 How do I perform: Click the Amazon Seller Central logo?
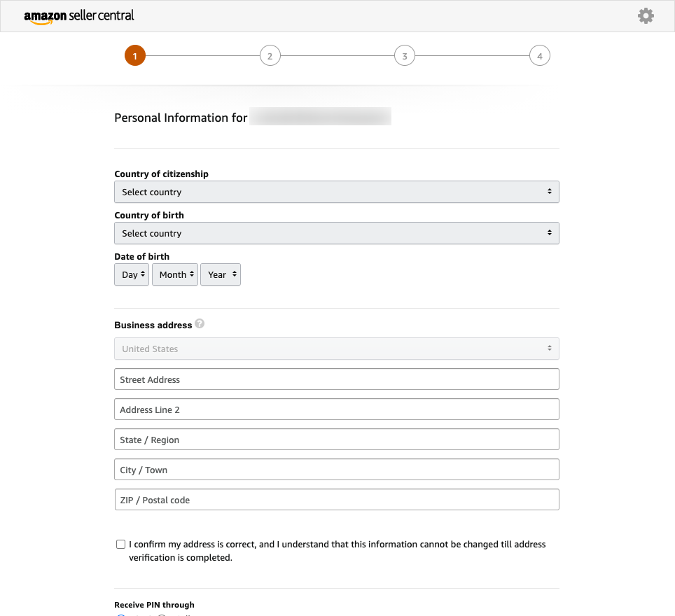[79, 16]
